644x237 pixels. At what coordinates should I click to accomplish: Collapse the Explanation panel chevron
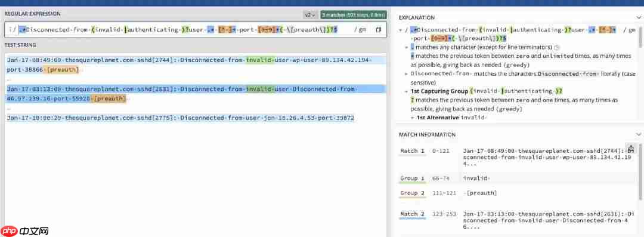[638, 18]
